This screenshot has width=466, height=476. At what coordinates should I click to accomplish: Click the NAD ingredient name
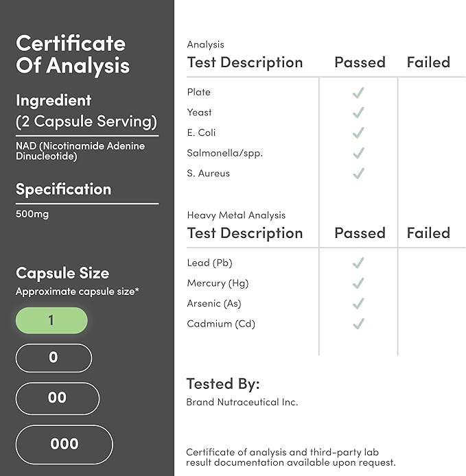pyautogui.click(x=80, y=152)
